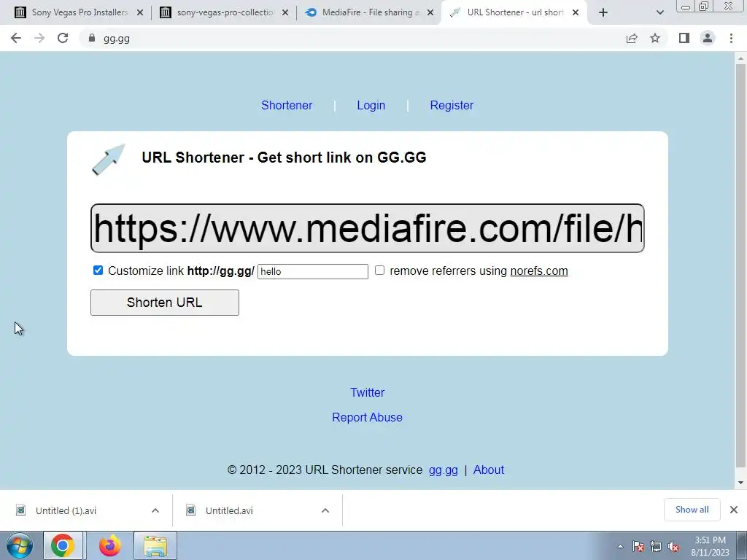Show hidden system tray icons
The height and width of the screenshot is (560, 747).
point(620,546)
